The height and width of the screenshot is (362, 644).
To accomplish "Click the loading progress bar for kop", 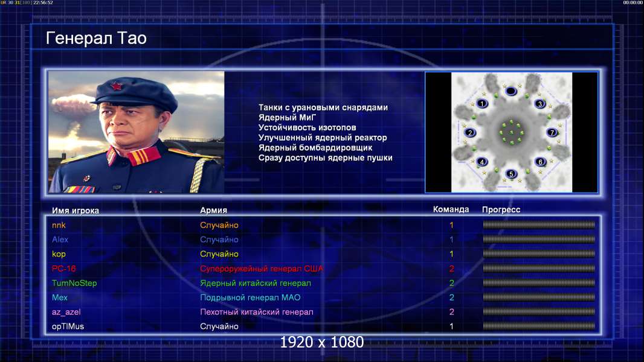I will click(x=539, y=254).
